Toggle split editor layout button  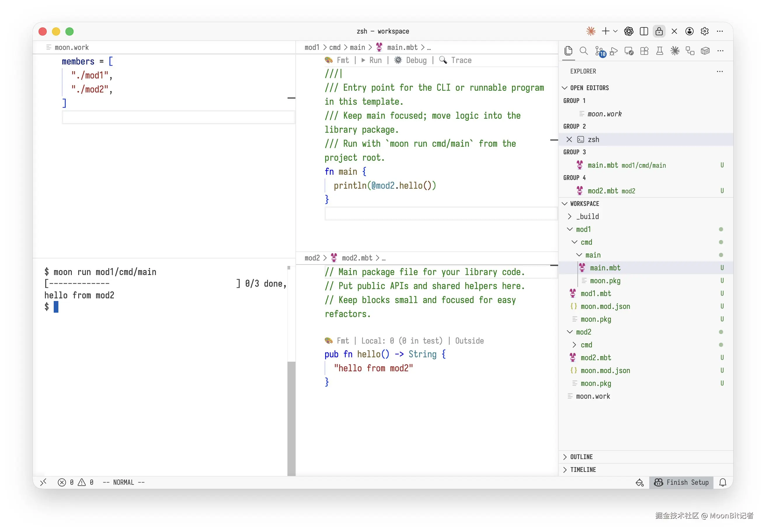pyautogui.click(x=644, y=31)
